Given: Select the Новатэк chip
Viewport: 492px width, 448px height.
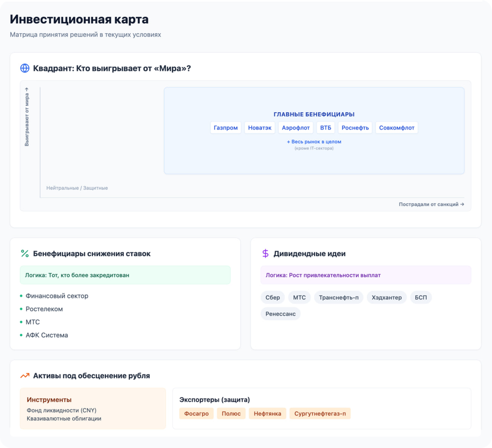Looking at the screenshot, I should [260, 128].
